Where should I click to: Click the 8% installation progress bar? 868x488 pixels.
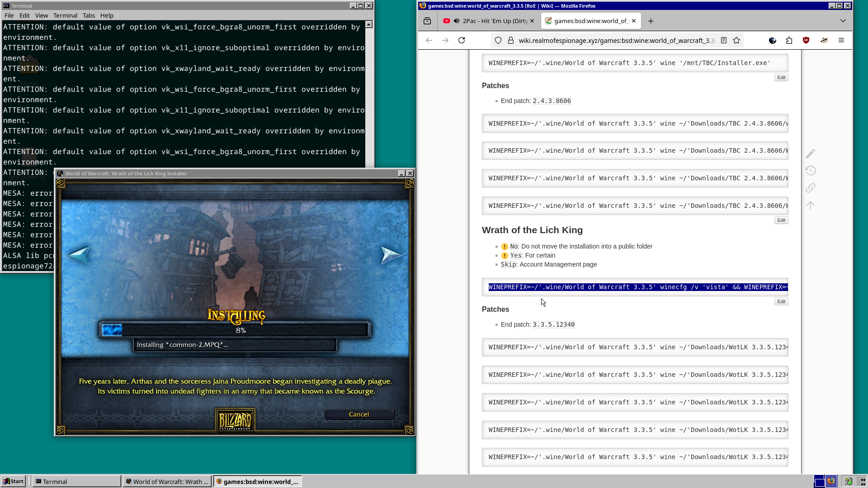(x=240, y=329)
